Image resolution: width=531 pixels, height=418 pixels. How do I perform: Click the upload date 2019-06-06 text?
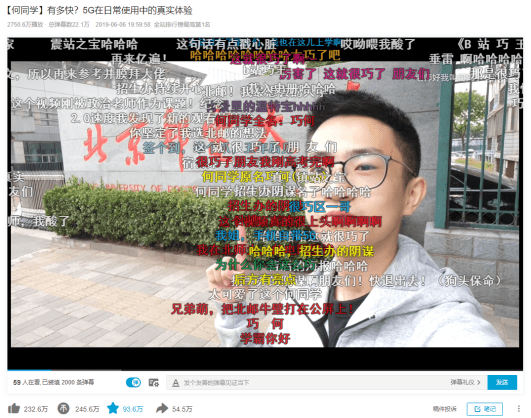coord(123,25)
